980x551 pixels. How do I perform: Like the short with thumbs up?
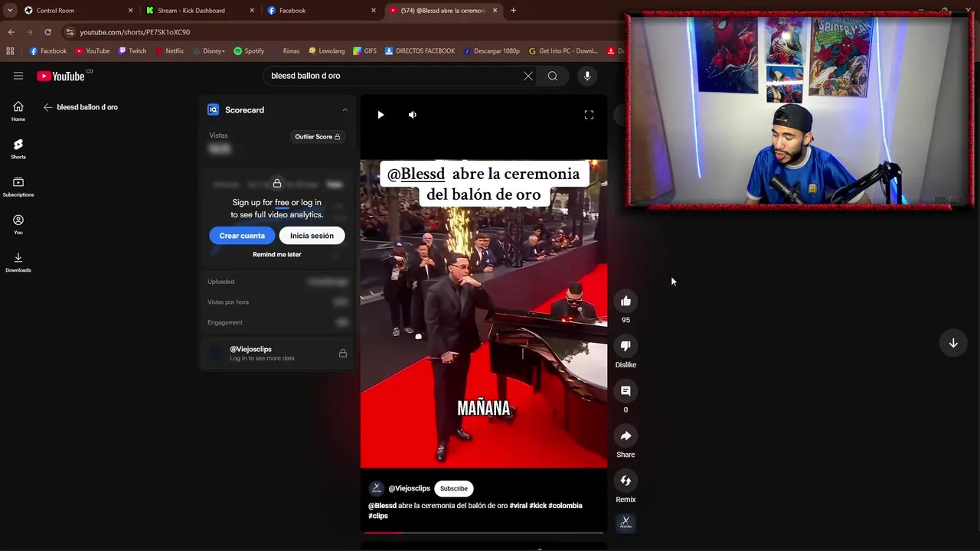coord(626,301)
